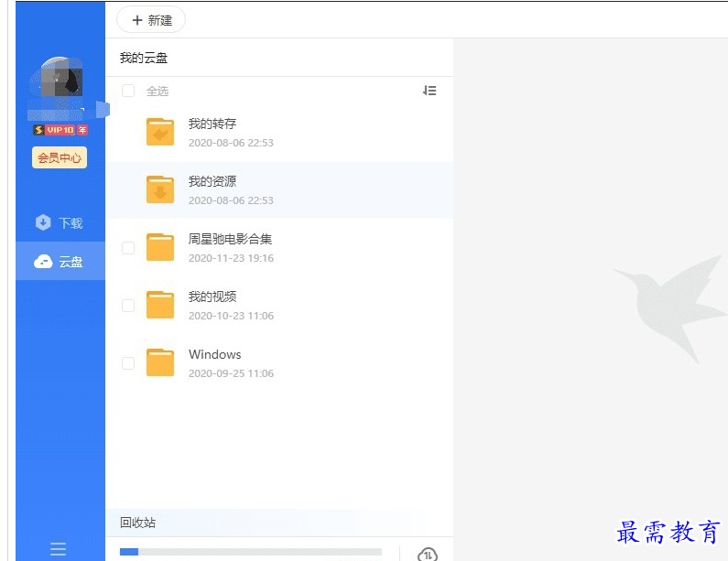Viewport: 728px width, 561px height.
Task: Open the 下载 download section
Action: pos(59,222)
